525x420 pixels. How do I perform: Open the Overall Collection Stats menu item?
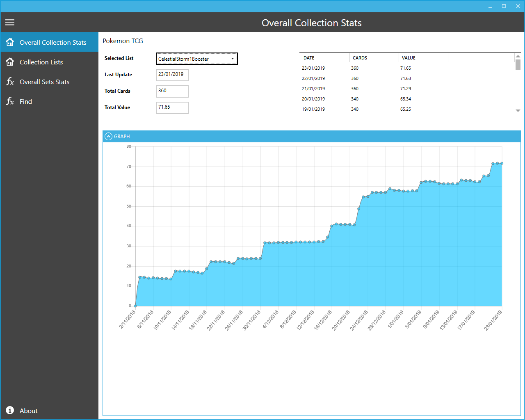pyautogui.click(x=49, y=42)
